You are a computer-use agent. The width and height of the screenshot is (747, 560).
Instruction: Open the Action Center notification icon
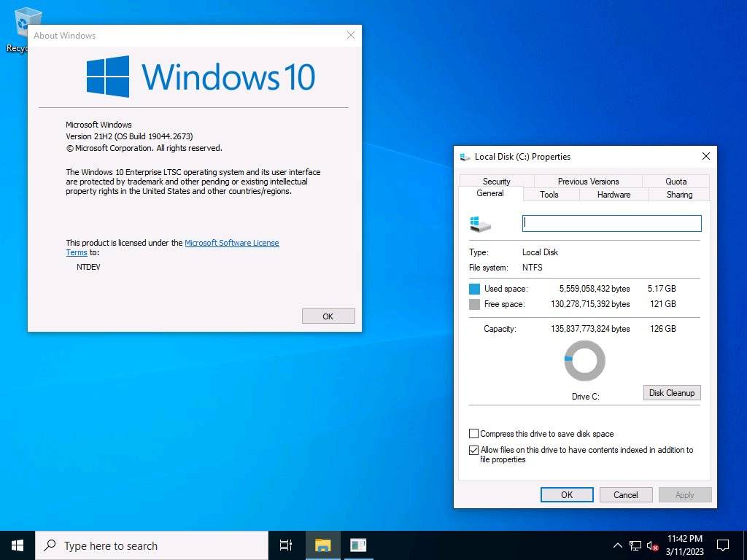pyautogui.click(x=721, y=545)
